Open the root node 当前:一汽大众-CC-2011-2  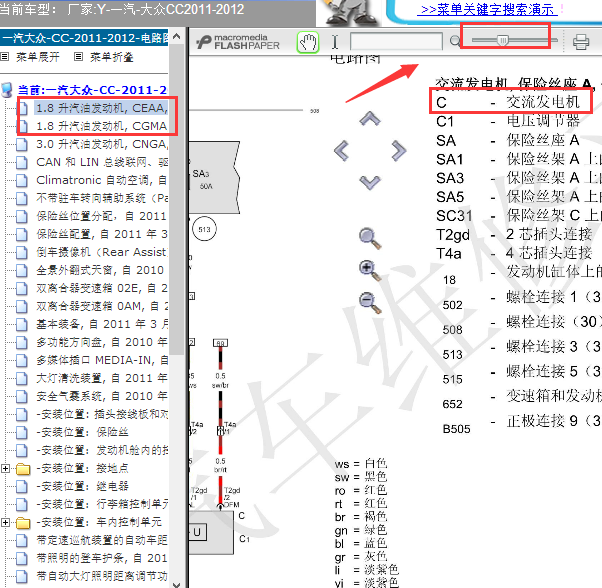click(92, 90)
